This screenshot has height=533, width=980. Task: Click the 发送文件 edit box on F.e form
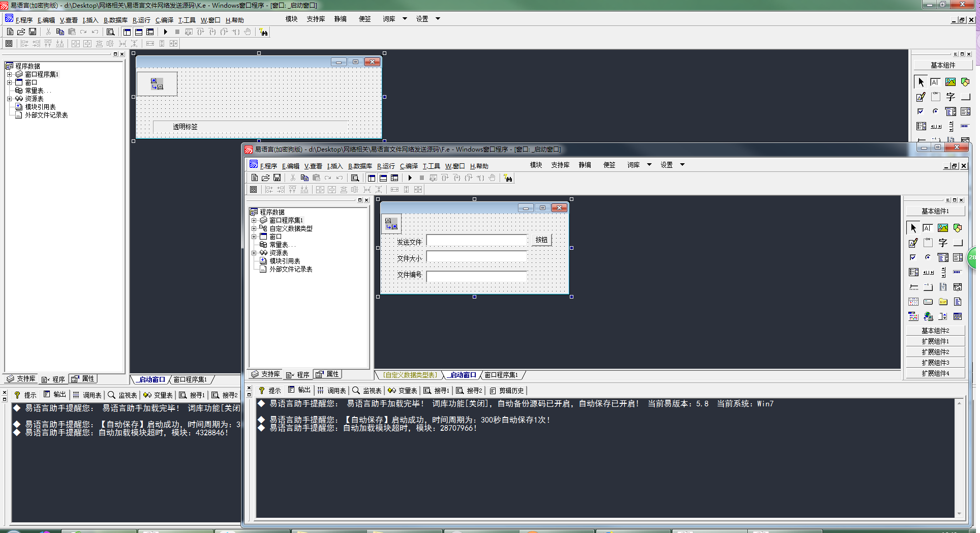click(477, 241)
